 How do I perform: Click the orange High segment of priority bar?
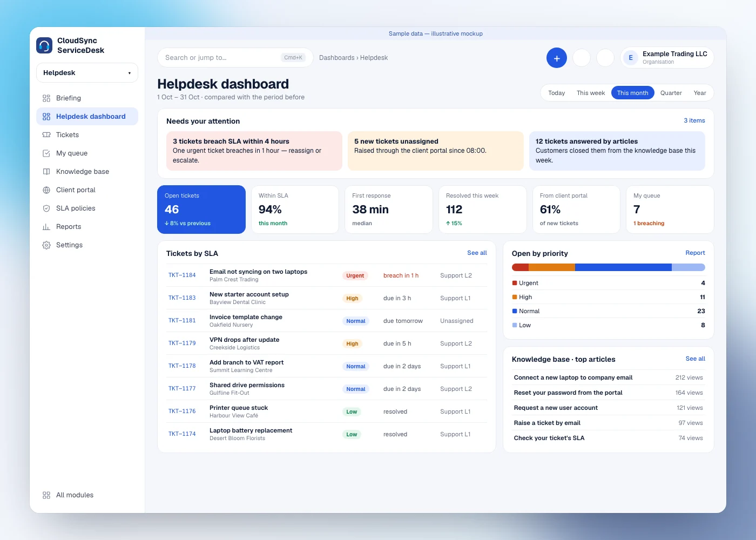[552, 267]
